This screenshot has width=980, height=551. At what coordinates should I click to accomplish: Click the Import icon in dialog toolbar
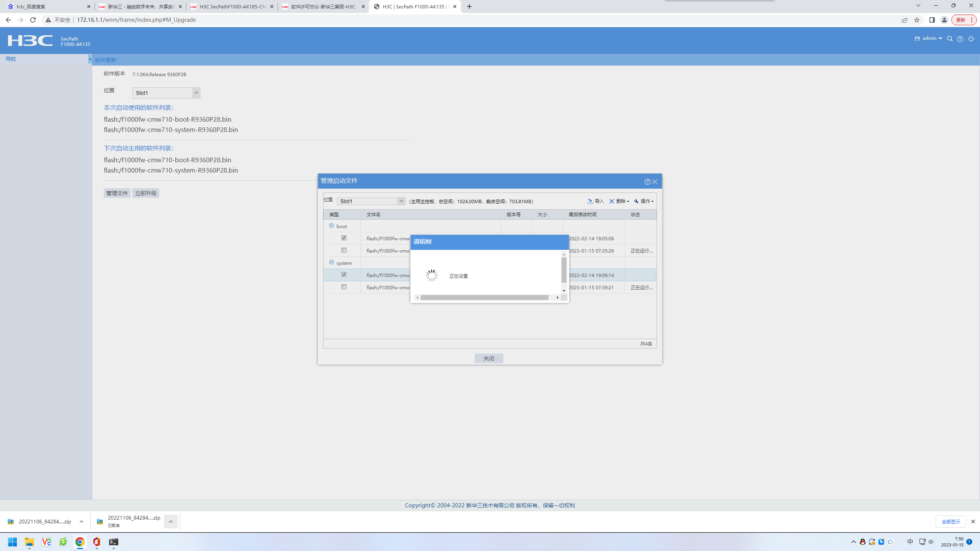tap(590, 201)
